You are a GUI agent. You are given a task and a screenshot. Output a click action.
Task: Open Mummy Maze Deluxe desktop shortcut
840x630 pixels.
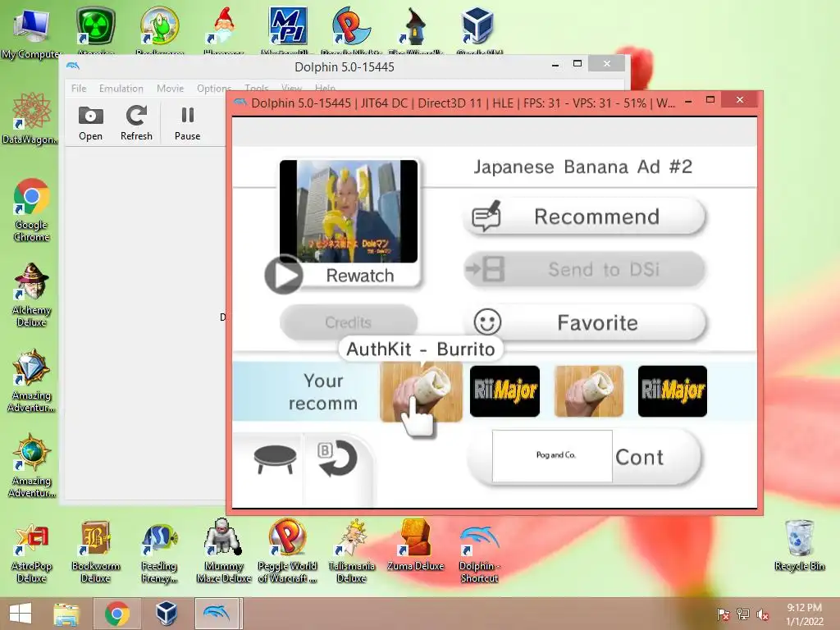click(x=223, y=551)
